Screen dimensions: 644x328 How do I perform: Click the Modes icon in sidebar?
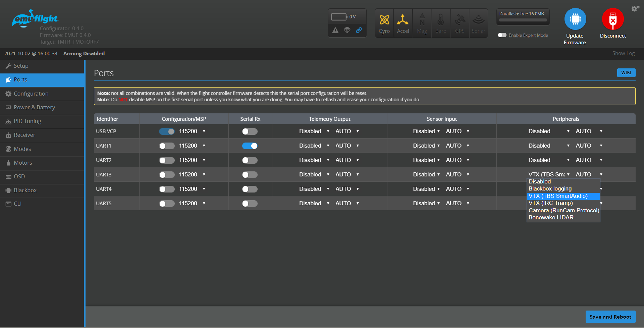pos(8,149)
